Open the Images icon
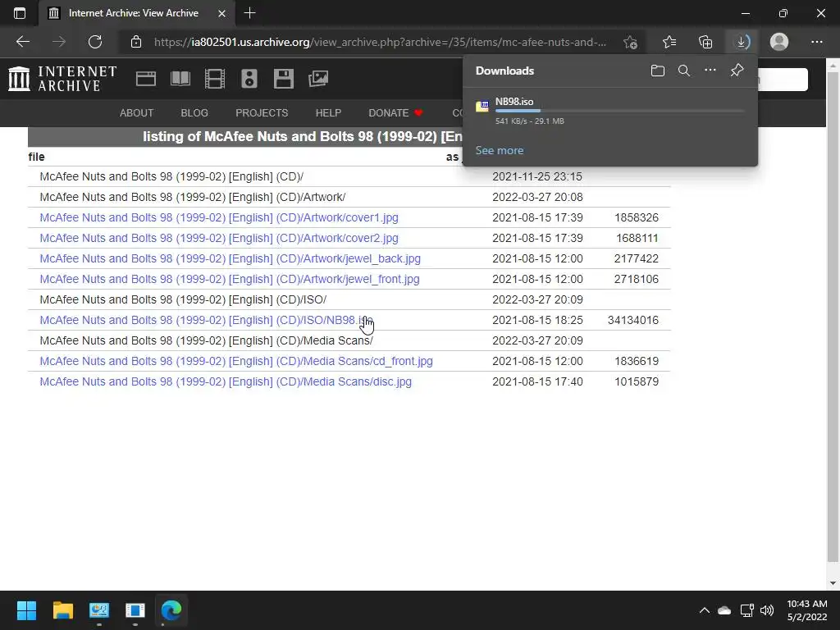 pos(318,79)
